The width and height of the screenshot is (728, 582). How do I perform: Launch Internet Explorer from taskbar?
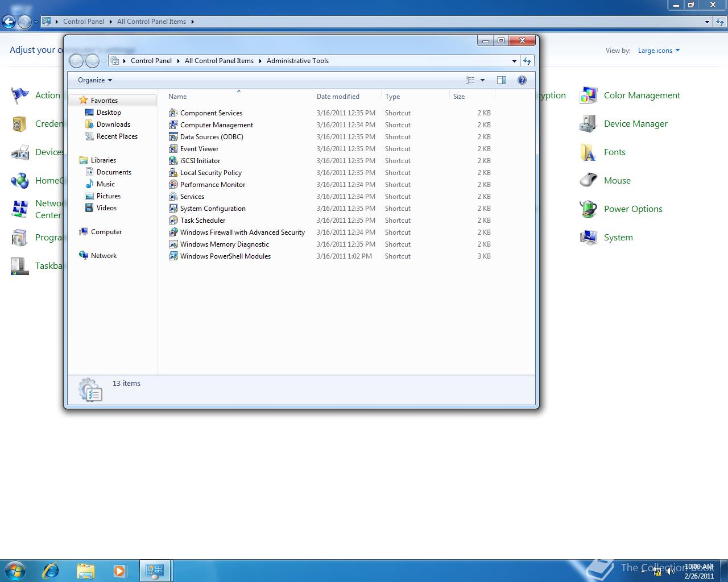pyautogui.click(x=51, y=570)
